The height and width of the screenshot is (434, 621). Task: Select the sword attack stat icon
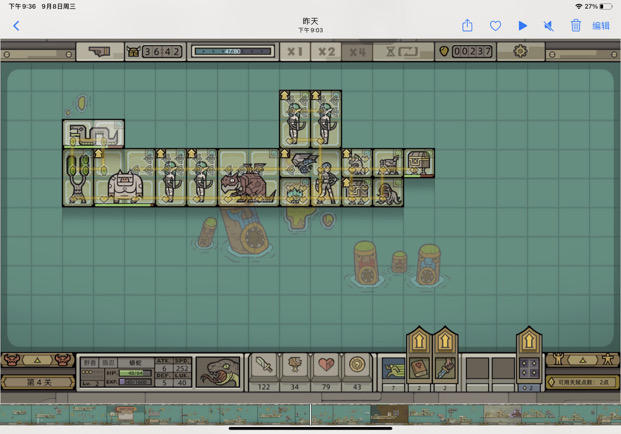[x=264, y=365]
